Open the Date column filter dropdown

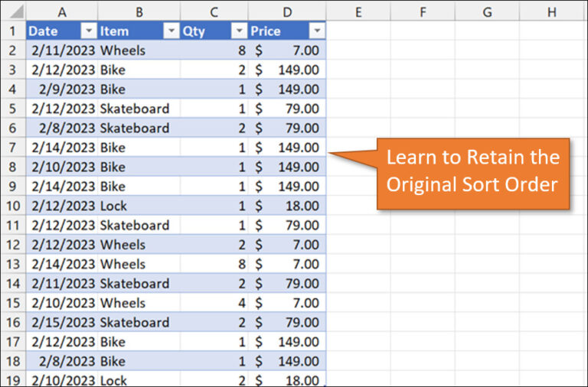click(x=89, y=31)
